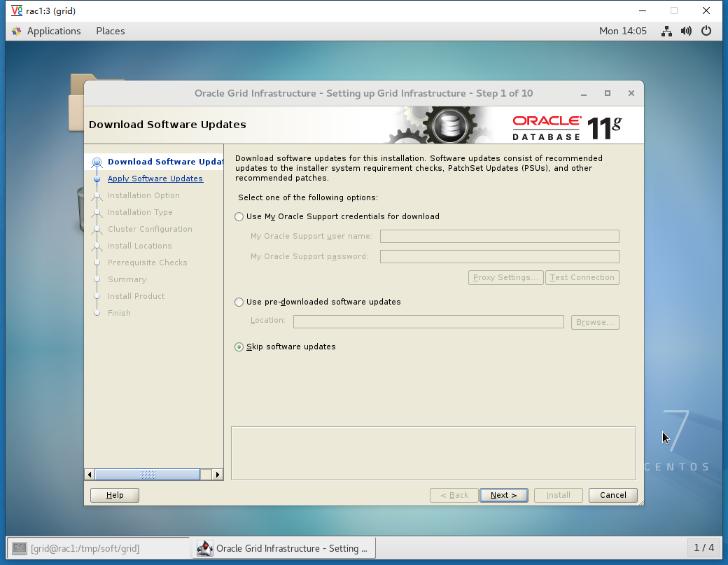Open the volume speaker icon

[x=686, y=31]
